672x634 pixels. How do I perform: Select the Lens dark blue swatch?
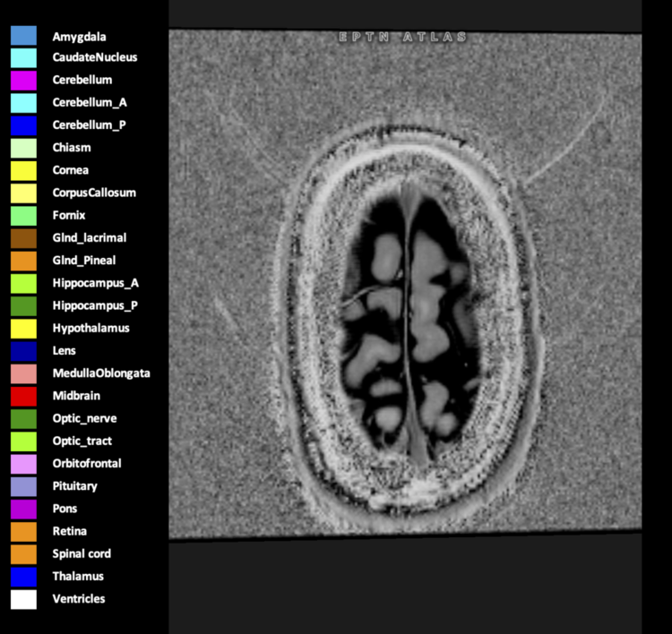(x=23, y=351)
